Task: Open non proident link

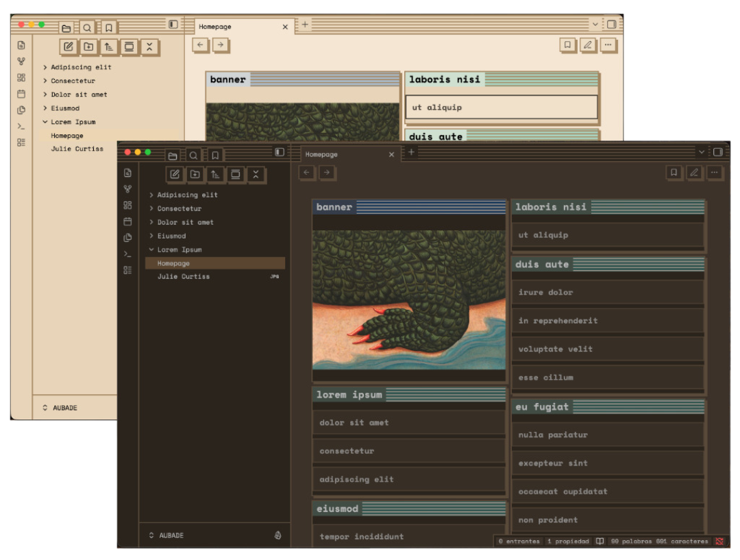Action: coord(608,520)
